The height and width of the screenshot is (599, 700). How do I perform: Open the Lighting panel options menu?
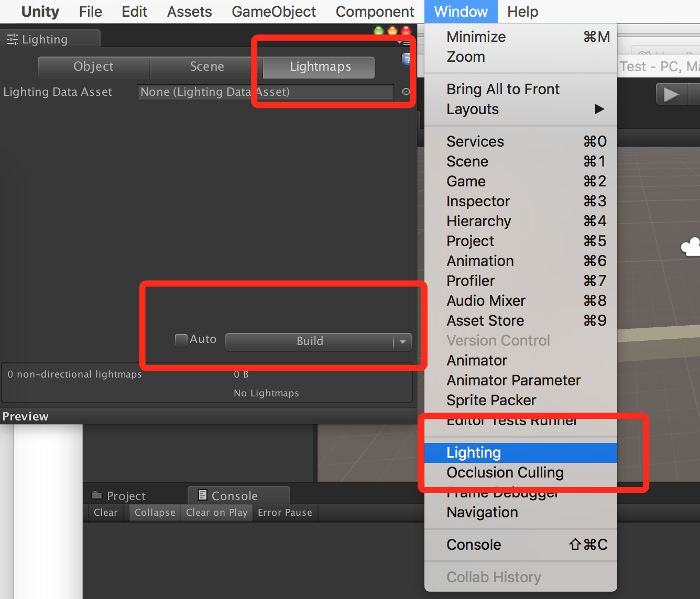pos(403,42)
